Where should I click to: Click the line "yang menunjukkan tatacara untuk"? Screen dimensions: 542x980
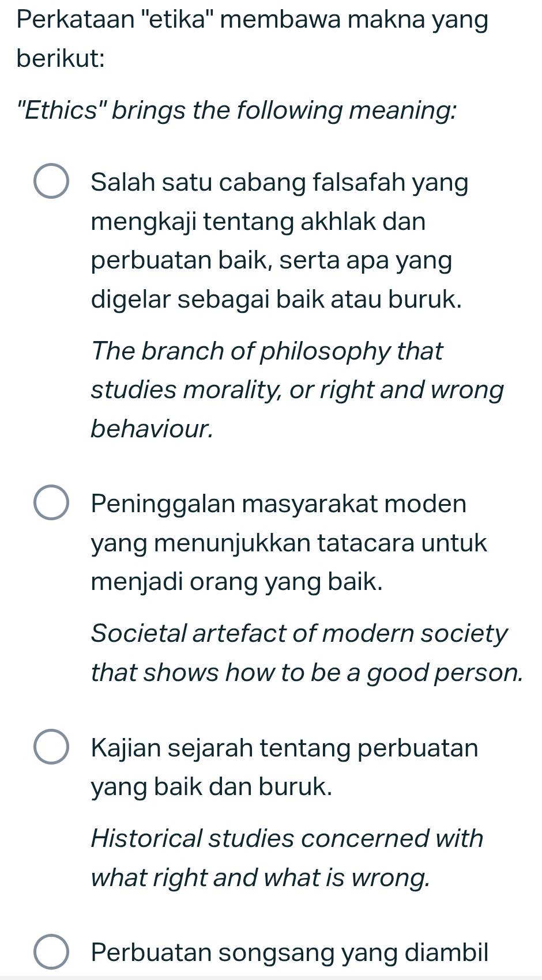point(289,543)
